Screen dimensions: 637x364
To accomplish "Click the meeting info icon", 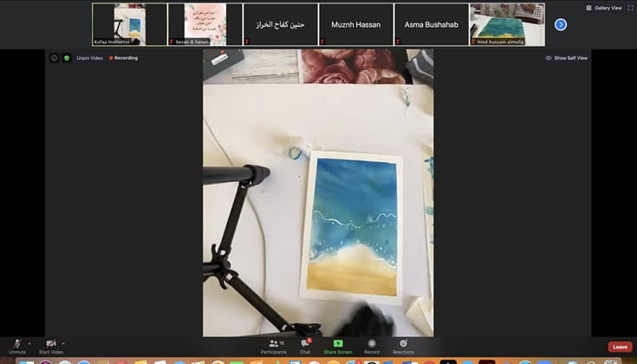I will pyautogui.click(x=54, y=58).
